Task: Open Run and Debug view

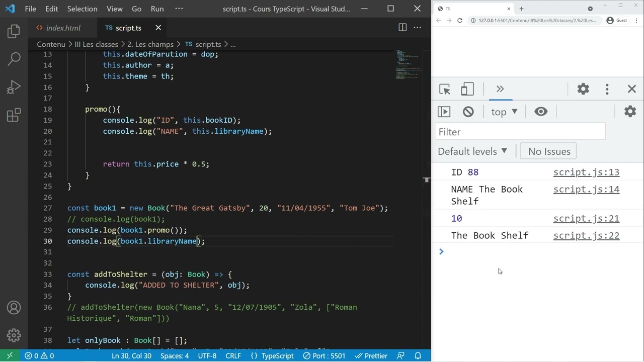Action: click(14, 87)
